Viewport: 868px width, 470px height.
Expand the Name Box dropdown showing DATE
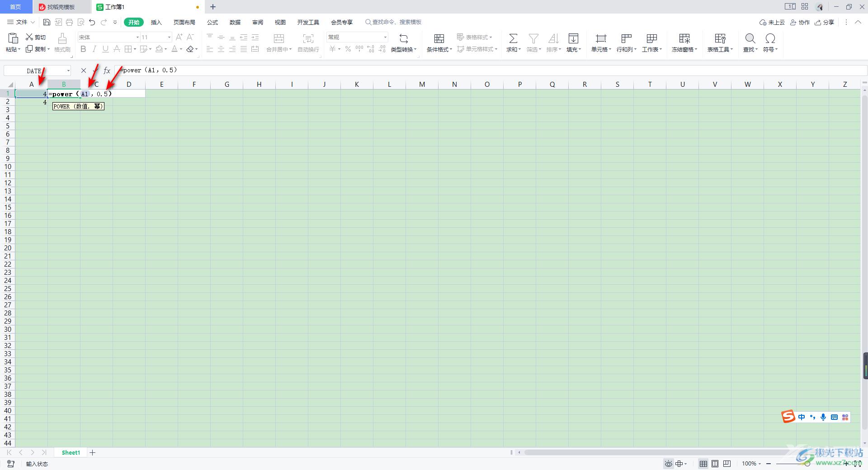[68, 70]
